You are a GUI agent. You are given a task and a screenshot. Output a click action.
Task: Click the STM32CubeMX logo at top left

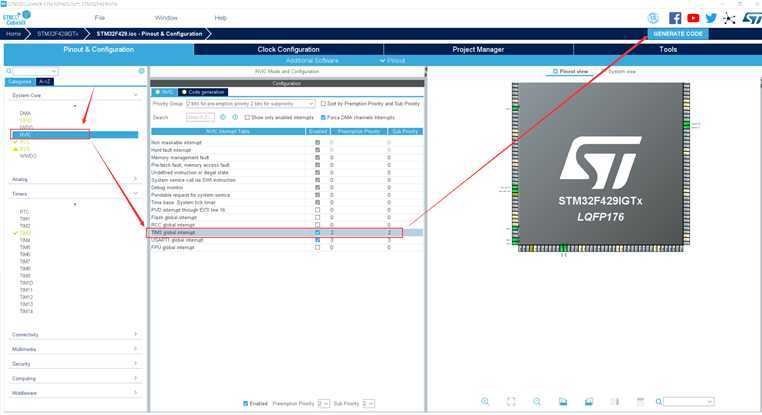click(x=17, y=18)
